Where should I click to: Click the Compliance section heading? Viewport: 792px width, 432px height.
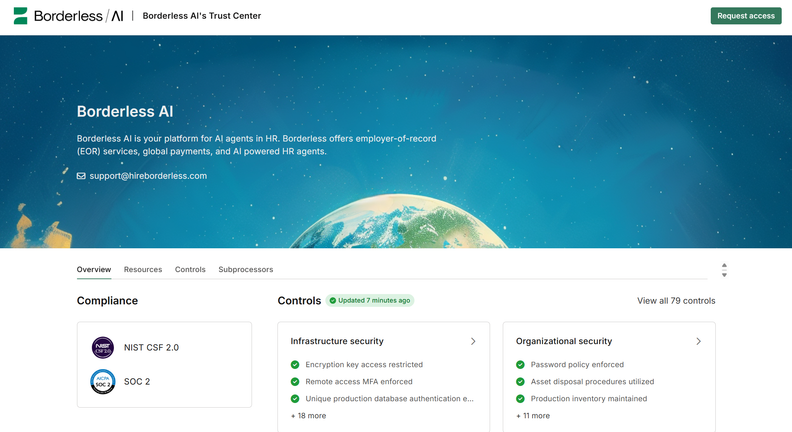point(107,301)
